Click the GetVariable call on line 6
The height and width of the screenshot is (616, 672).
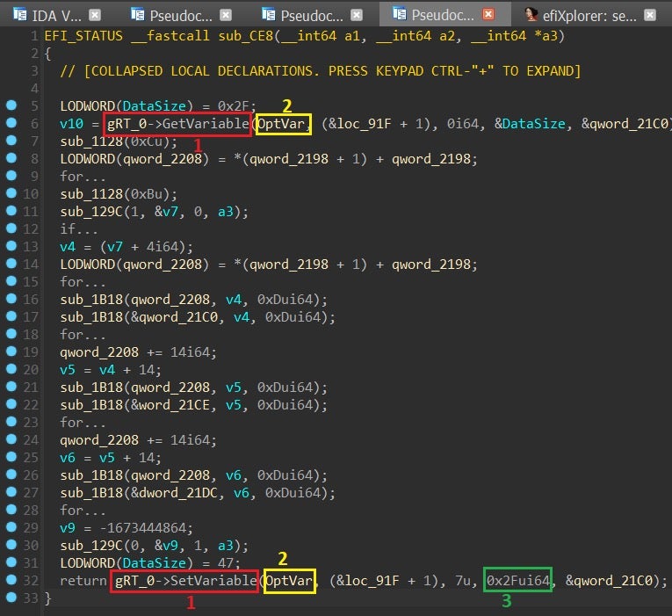(x=213, y=124)
